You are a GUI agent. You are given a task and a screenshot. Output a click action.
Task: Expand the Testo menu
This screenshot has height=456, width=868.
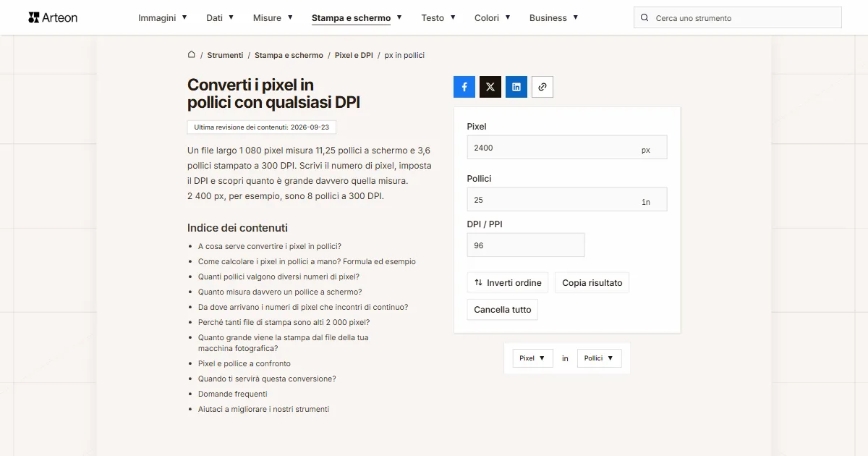tap(438, 18)
